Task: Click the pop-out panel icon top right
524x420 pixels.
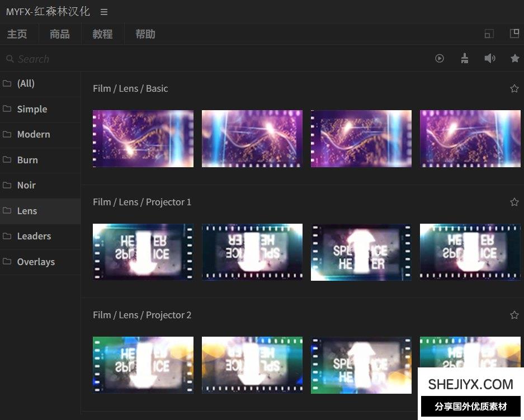Action: [x=514, y=34]
